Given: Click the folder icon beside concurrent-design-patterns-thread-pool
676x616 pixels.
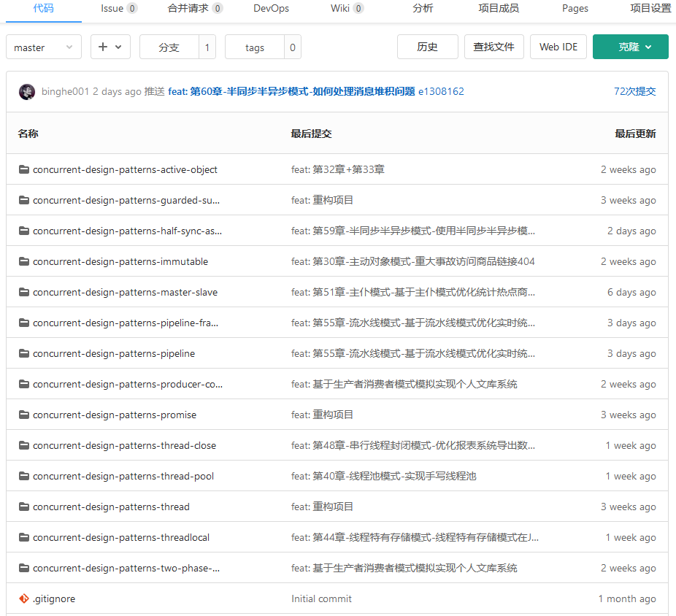Looking at the screenshot, I should [24, 476].
